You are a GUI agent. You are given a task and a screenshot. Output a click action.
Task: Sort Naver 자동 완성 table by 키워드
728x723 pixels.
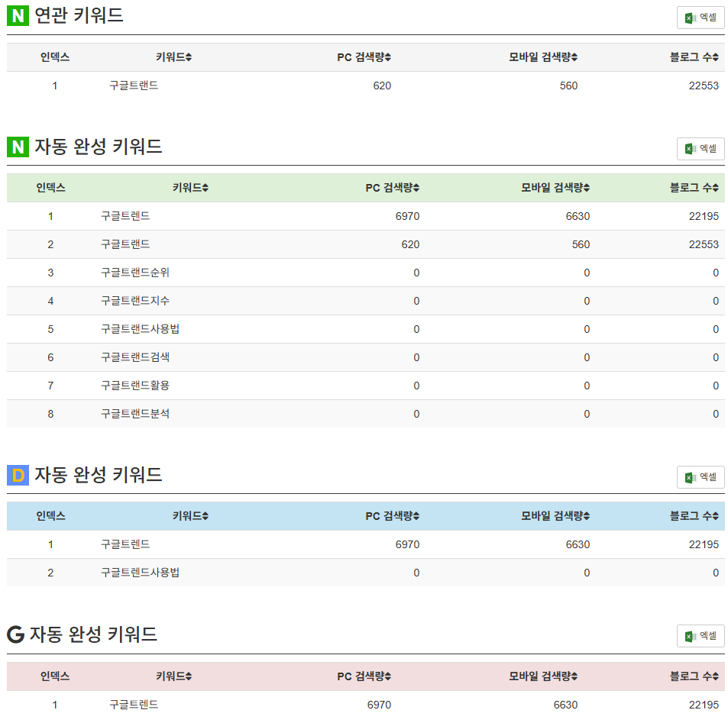pos(190,188)
